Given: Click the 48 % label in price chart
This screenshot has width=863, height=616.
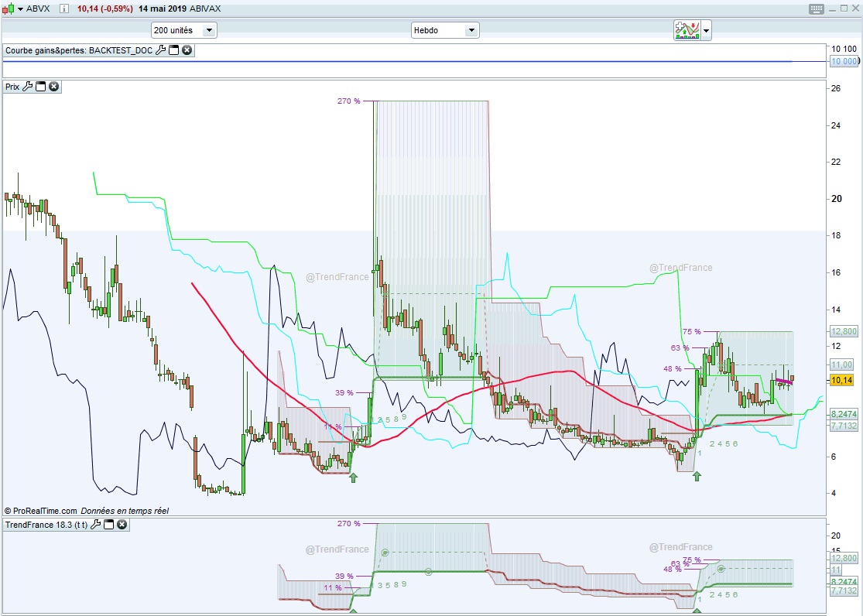Looking at the screenshot, I should 673,369.
